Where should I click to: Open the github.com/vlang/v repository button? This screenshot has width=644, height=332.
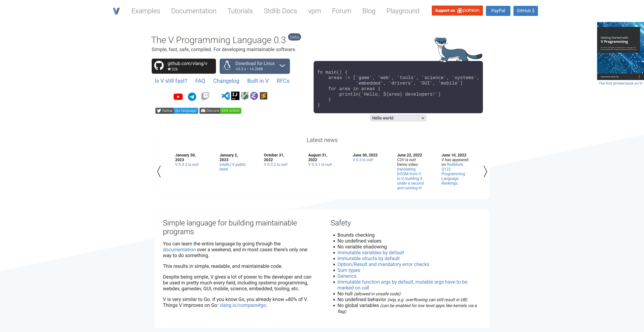tap(184, 66)
